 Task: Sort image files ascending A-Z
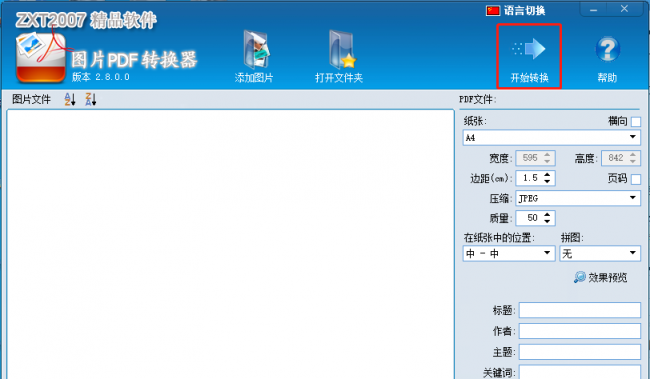(x=70, y=99)
